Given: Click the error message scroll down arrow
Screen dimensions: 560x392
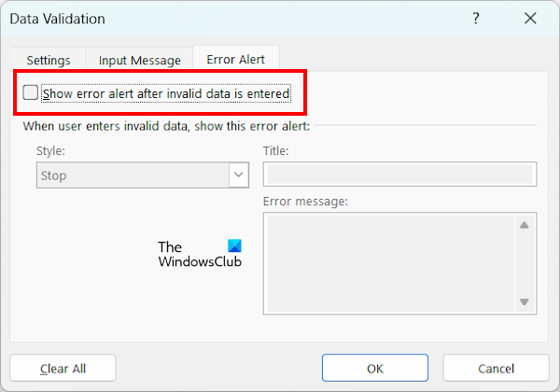Looking at the screenshot, I should pyautogui.click(x=524, y=301).
